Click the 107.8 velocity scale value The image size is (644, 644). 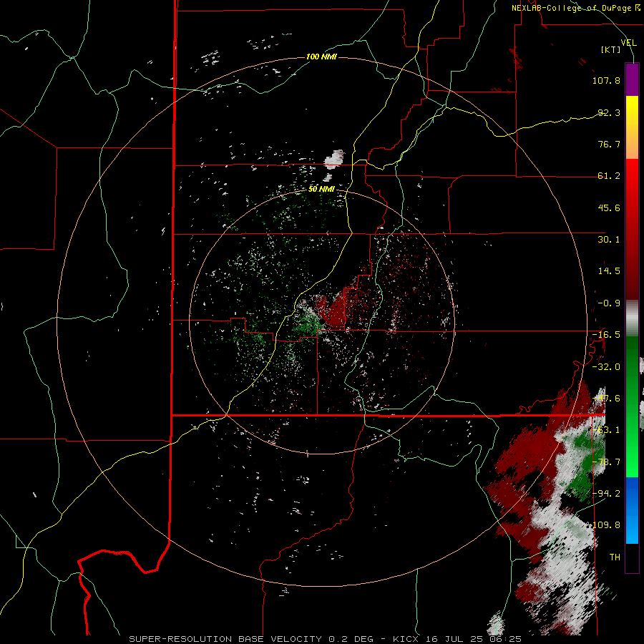[606, 80]
